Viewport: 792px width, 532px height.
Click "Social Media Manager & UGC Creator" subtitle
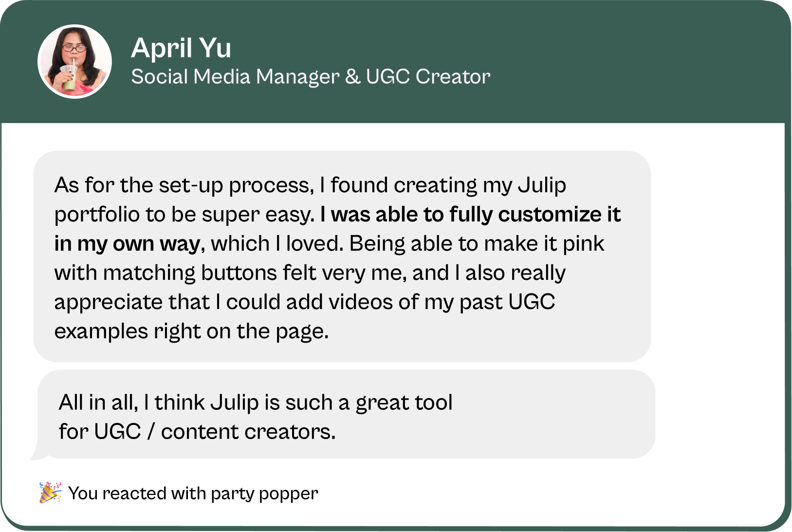pyautogui.click(x=311, y=77)
